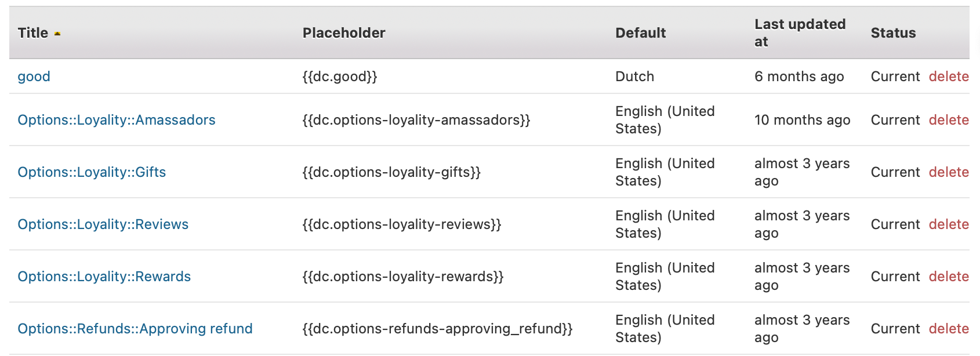The width and height of the screenshot is (980, 356).
Task: Click the Placeholder column header
Action: [344, 33]
